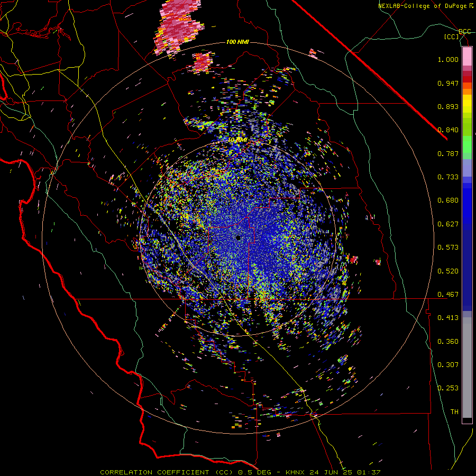This screenshot has width=476, height=476.
Task: Click the 0.893 color scale label
Action: [x=448, y=106]
